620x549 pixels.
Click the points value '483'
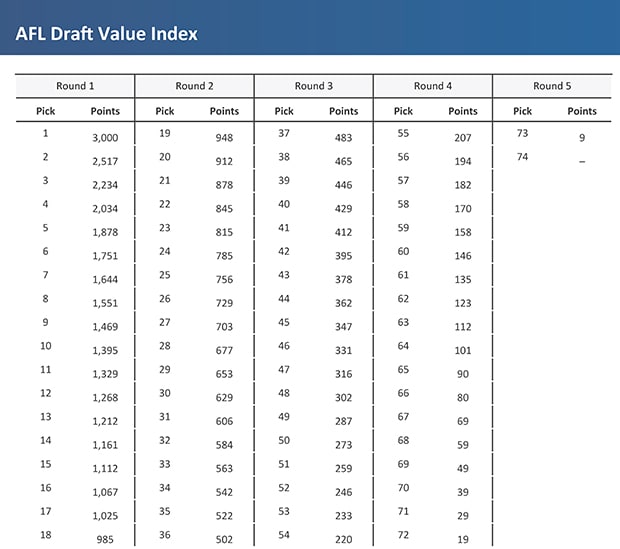pos(343,138)
